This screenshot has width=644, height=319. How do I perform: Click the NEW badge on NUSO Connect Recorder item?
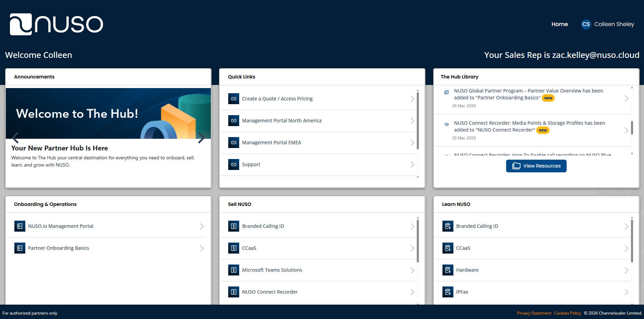point(543,130)
